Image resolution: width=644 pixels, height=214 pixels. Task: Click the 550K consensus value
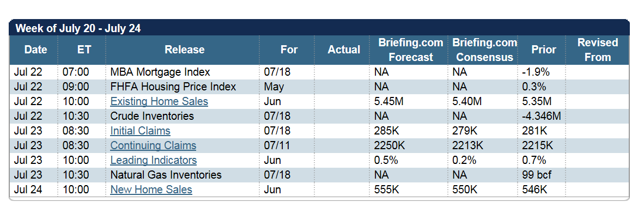coord(465,189)
